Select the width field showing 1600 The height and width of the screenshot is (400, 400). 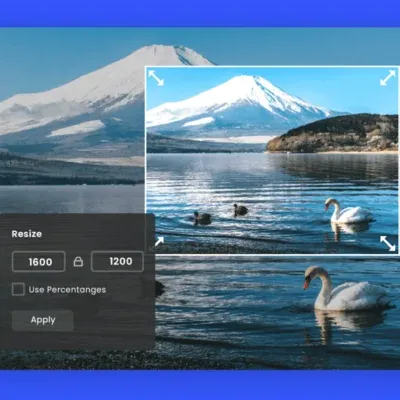pos(39,262)
